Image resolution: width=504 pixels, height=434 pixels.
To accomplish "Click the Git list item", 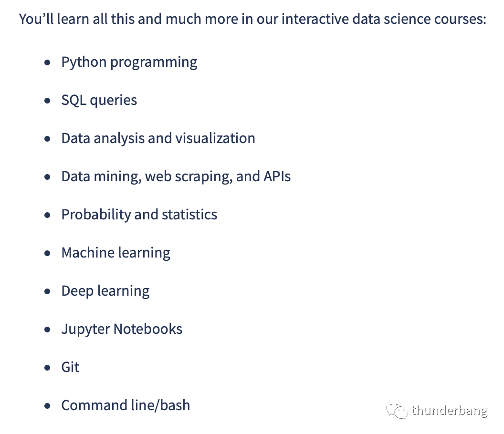I will [x=70, y=367].
